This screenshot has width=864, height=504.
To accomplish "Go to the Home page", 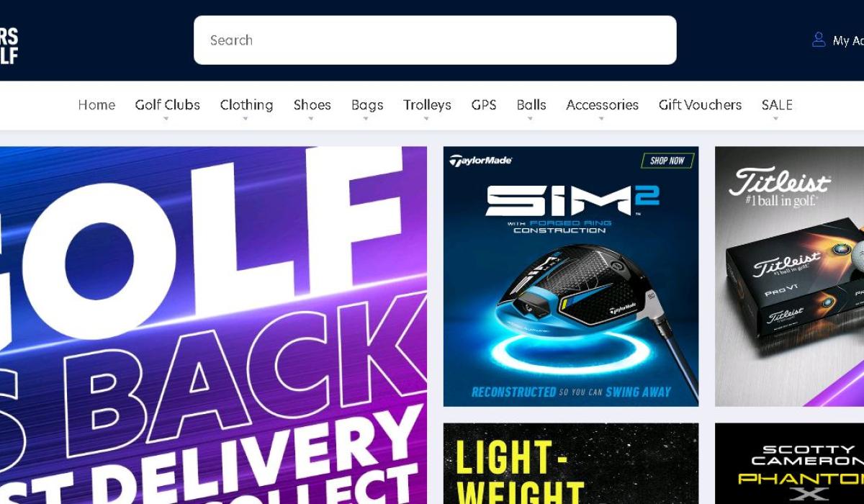I will pyautogui.click(x=96, y=105).
